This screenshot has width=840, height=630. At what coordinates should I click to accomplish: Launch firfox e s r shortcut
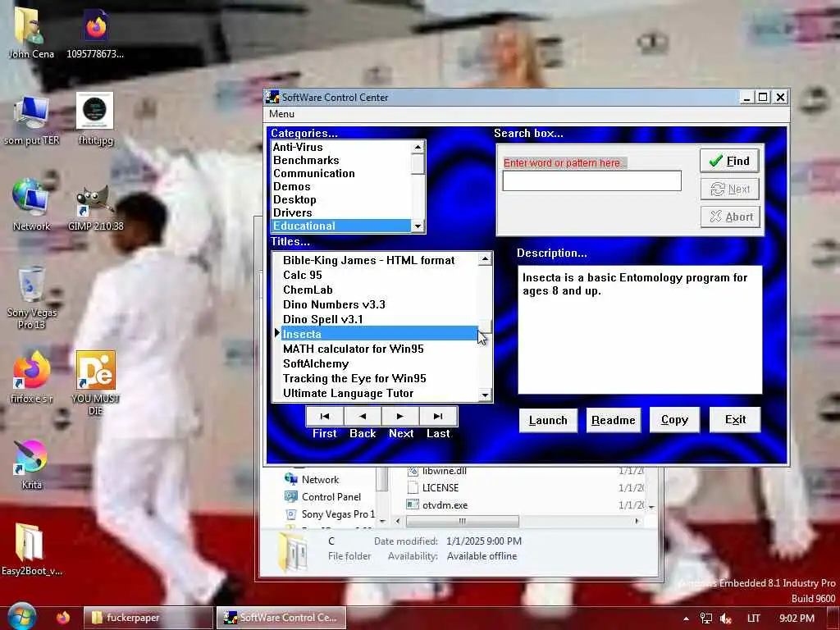click(x=32, y=377)
